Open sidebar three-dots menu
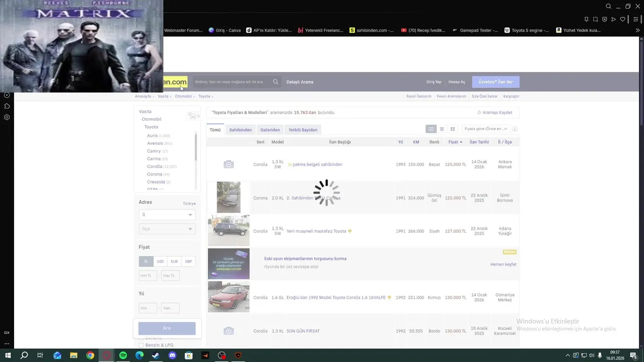This screenshot has height=362, width=644. [7, 344]
